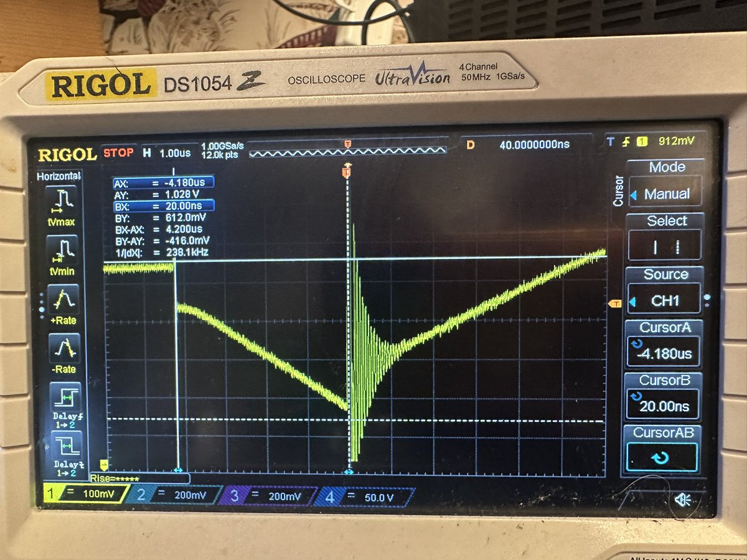The height and width of the screenshot is (560, 747).
Task: Click the Horizontal menu header
Action: (59, 176)
